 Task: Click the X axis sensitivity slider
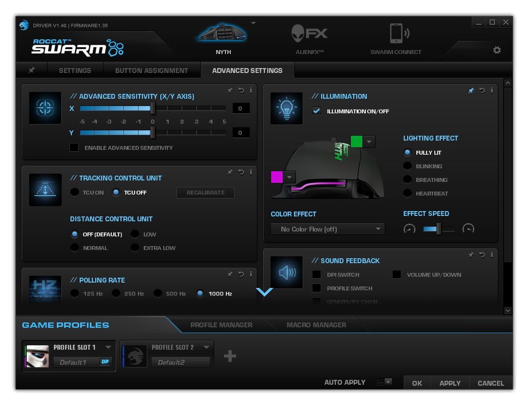(x=153, y=108)
